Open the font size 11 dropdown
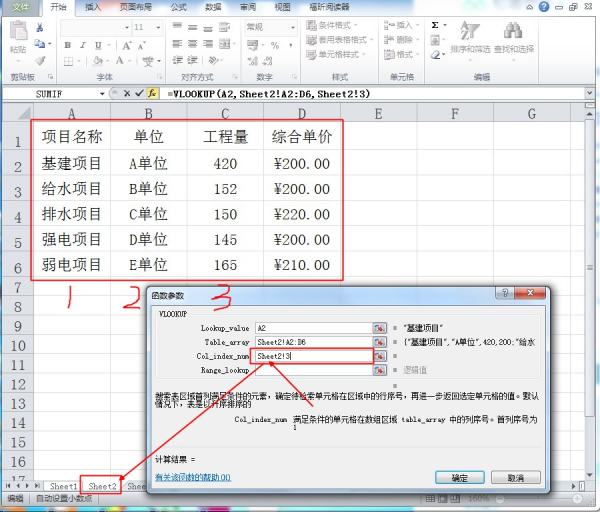The height and width of the screenshot is (512, 600). pos(158,28)
